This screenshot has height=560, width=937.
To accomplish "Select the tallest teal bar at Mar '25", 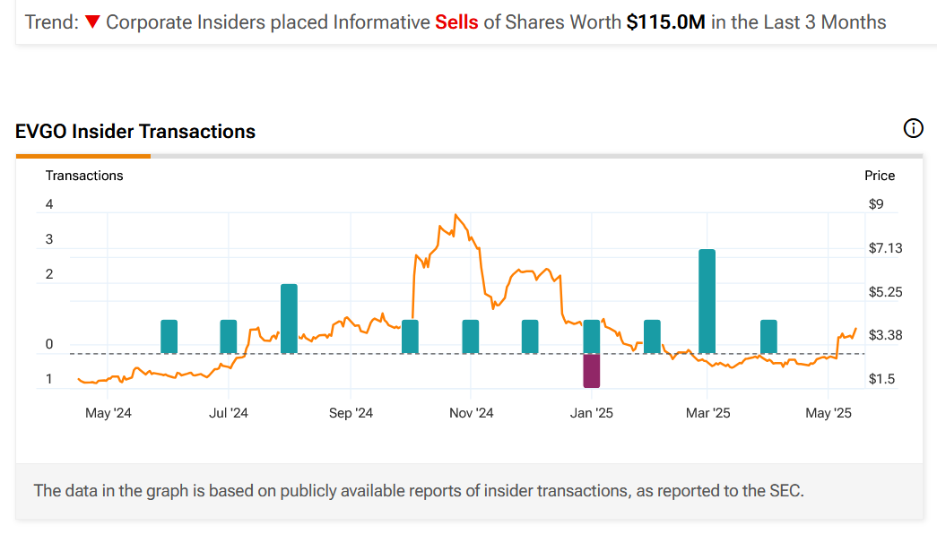I will point(707,301).
